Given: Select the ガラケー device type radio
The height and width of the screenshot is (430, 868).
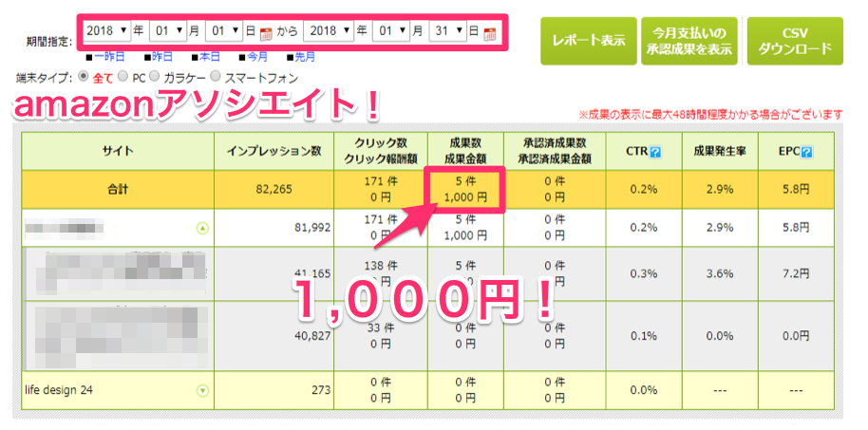Looking at the screenshot, I should click(154, 77).
